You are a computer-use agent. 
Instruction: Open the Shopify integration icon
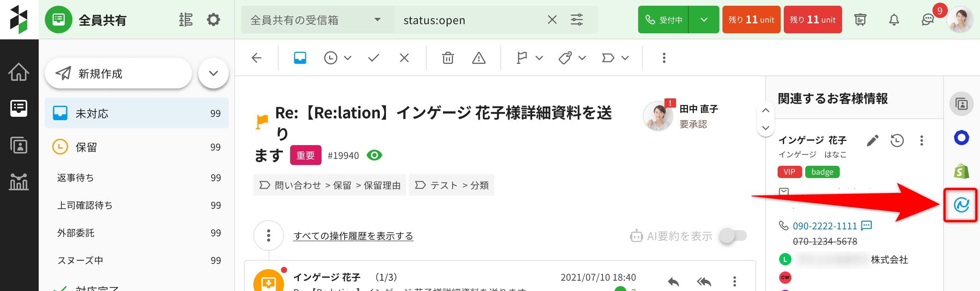[x=961, y=171]
